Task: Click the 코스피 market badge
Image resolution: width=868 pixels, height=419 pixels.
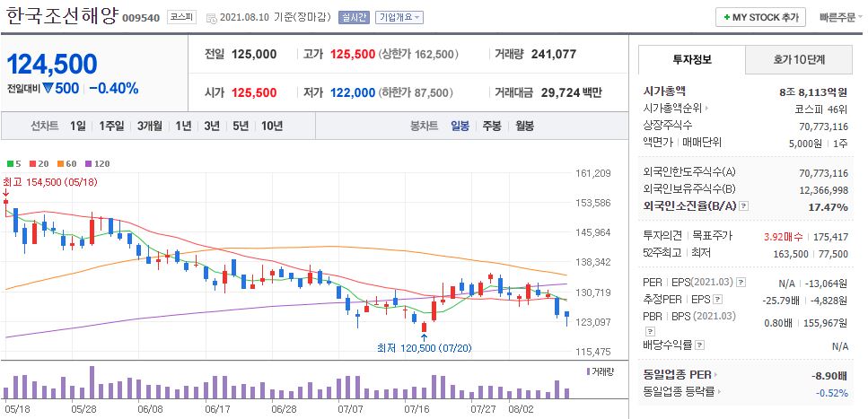Action: tap(181, 17)
